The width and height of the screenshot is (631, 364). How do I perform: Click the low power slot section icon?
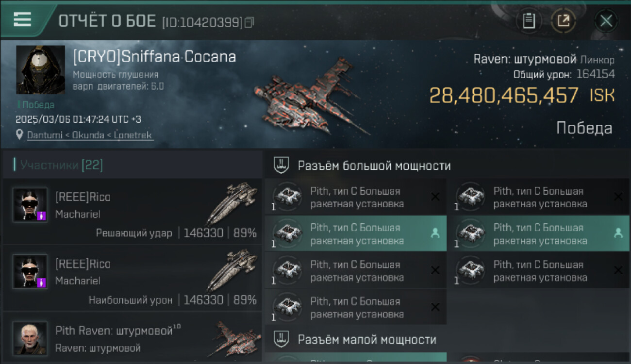click(x=282, y=339)
